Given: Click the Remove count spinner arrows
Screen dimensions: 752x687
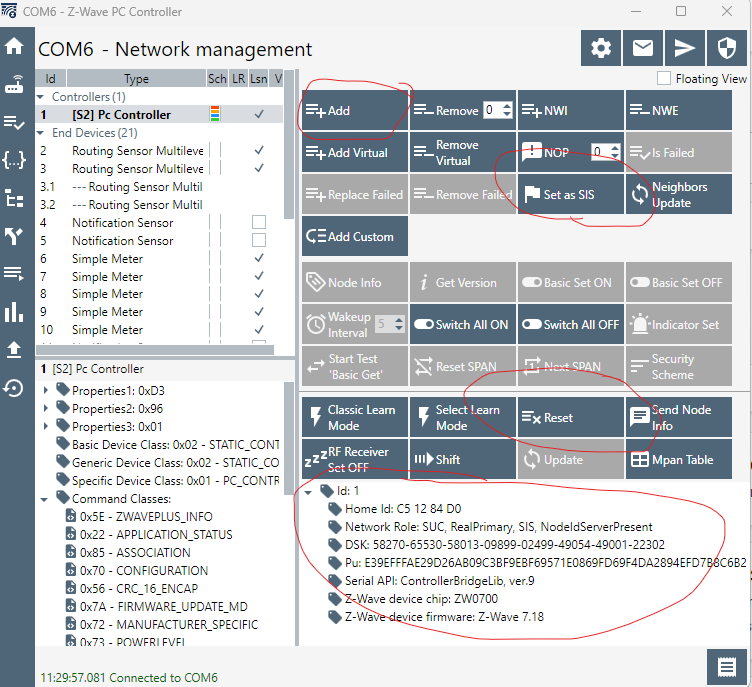Looking at the screenshot, I should coord(507,110).
